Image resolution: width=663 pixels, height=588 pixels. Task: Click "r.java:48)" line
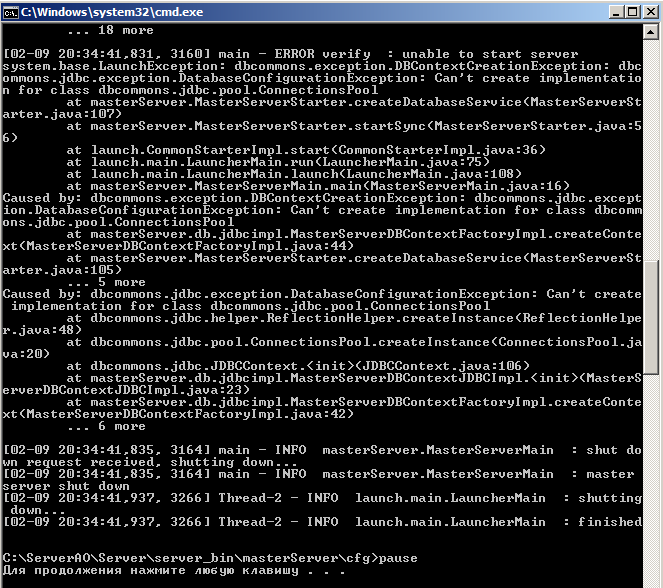tap(42, 330)
